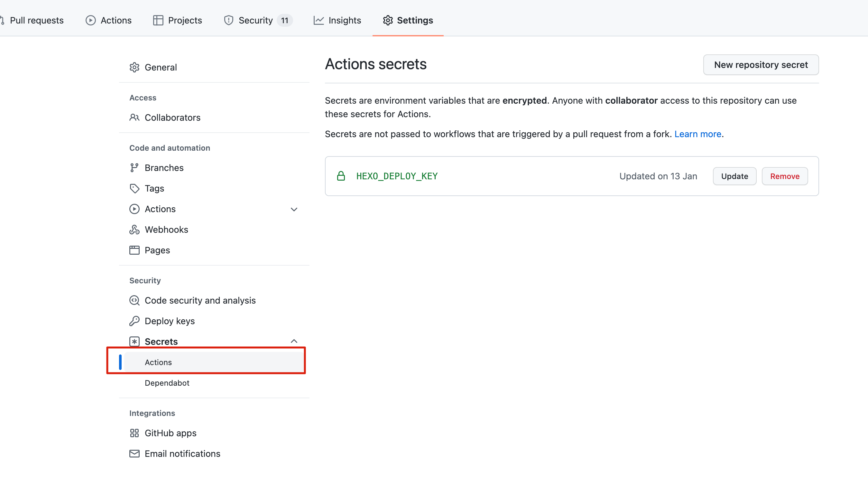This screenshot has width=868, height=490.
Task: Expand the Actions sidebar section chevron
Action: pos(294,209)
